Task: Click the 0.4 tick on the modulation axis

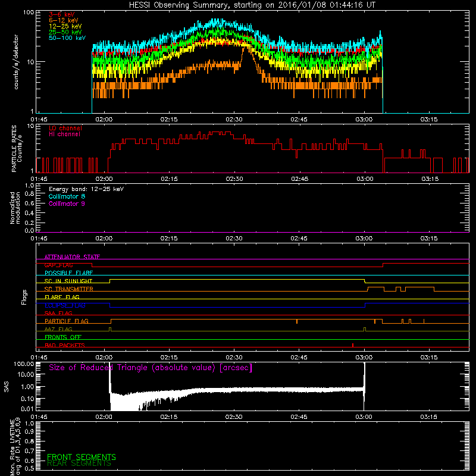Action: 29,213
